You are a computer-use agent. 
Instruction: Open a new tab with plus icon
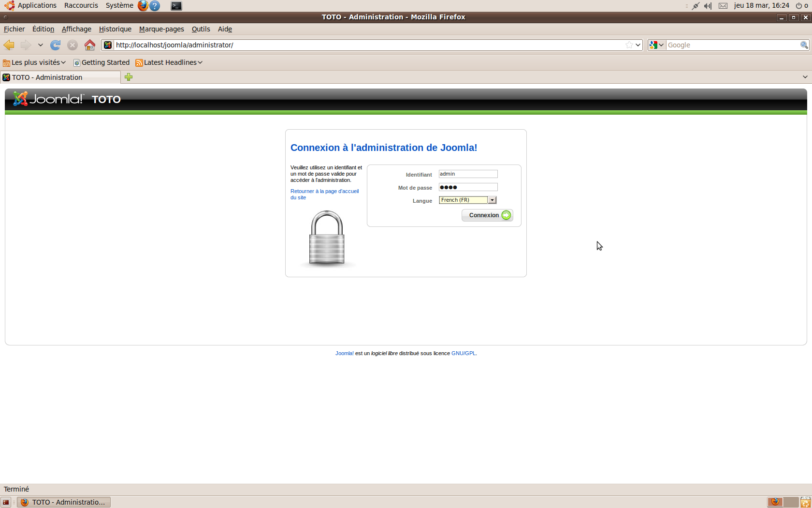pos(129,77)
